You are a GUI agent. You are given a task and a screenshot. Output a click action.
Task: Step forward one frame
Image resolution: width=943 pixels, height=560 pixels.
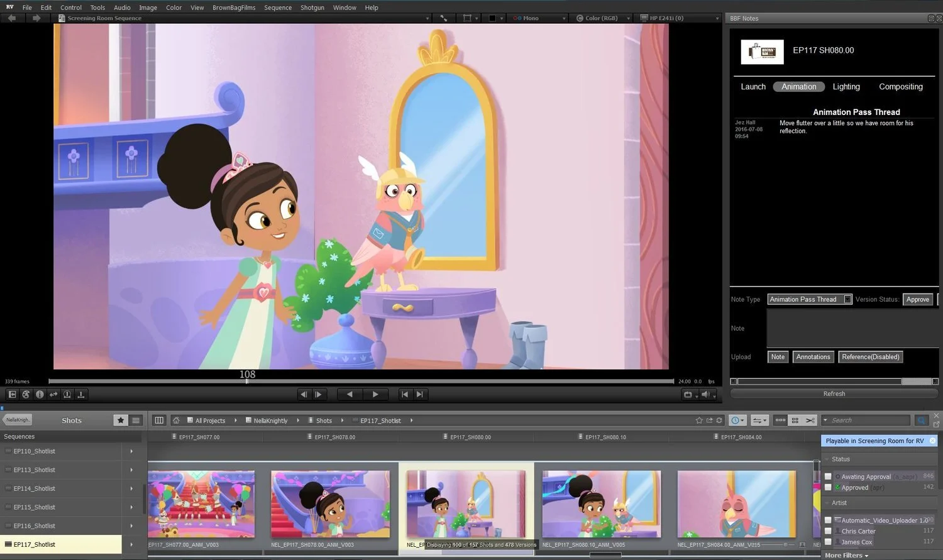tap(319, 395)
